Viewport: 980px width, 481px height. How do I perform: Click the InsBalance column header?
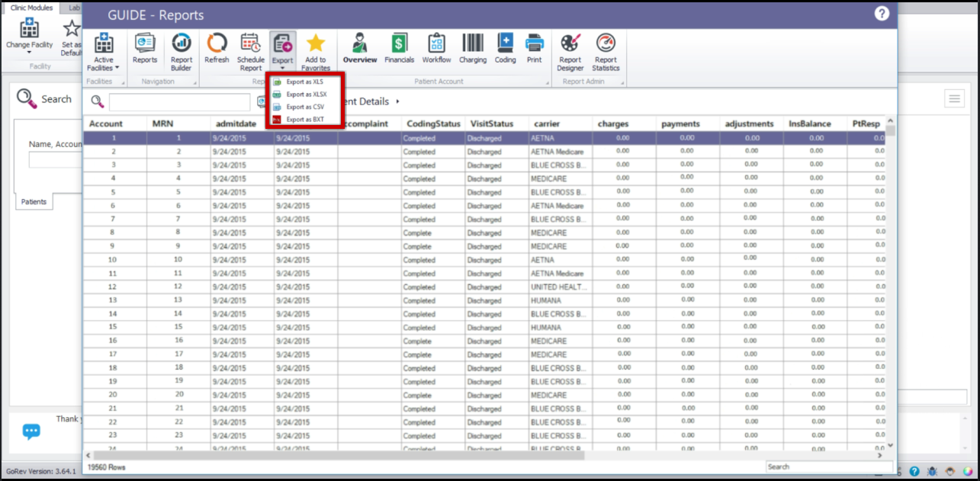[815, 123]
